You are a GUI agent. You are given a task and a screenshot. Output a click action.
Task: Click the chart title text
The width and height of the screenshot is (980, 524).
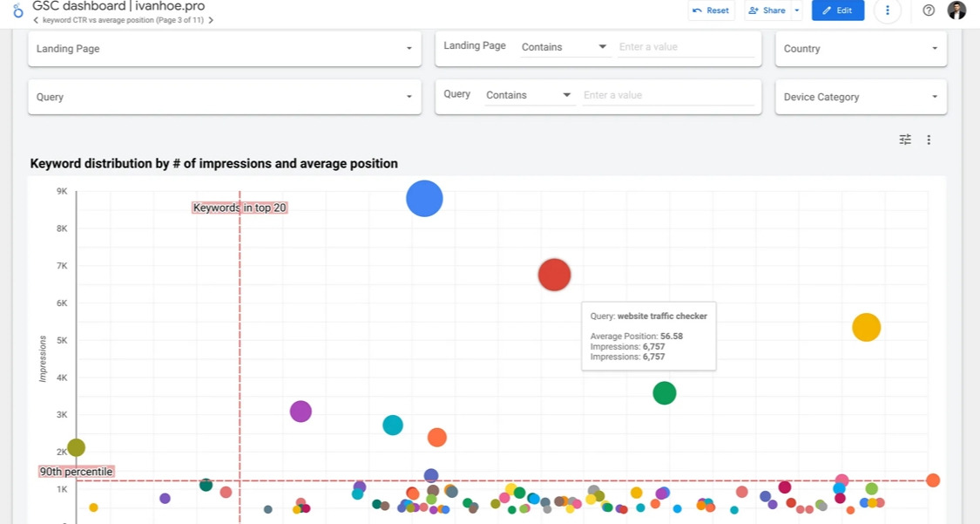[213, 164]
